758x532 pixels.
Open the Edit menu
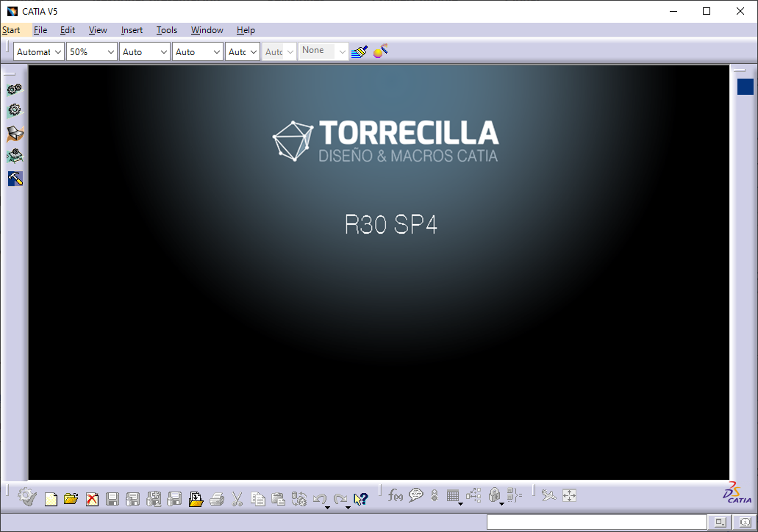[x=67, y=30]
